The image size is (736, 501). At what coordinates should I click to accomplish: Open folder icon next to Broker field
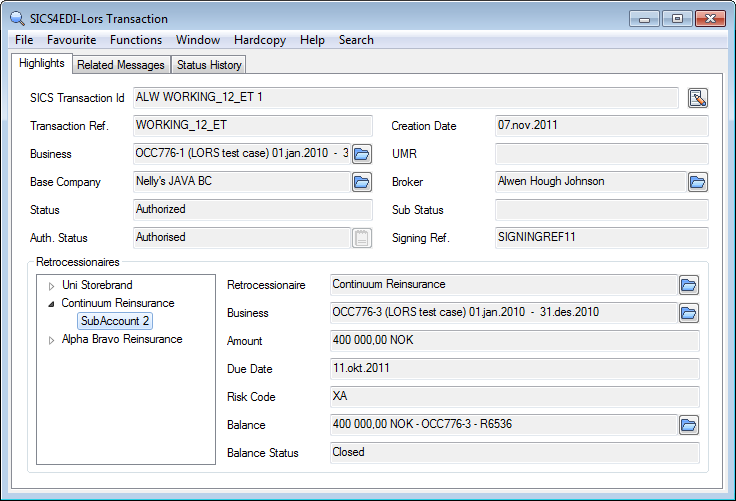click(698, 182)
